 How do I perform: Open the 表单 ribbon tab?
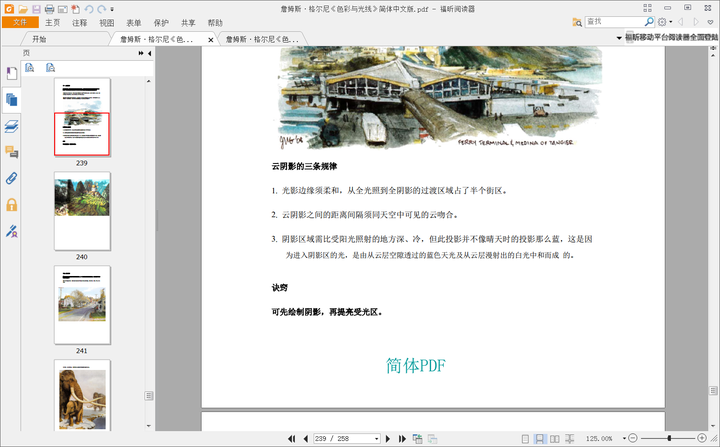pos(134,23)
